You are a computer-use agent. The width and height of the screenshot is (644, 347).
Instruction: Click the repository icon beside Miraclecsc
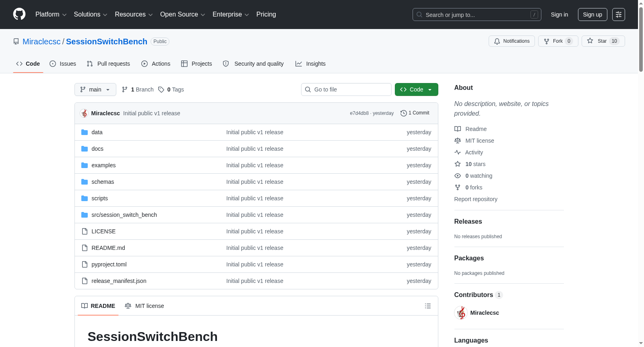[16, 42]
